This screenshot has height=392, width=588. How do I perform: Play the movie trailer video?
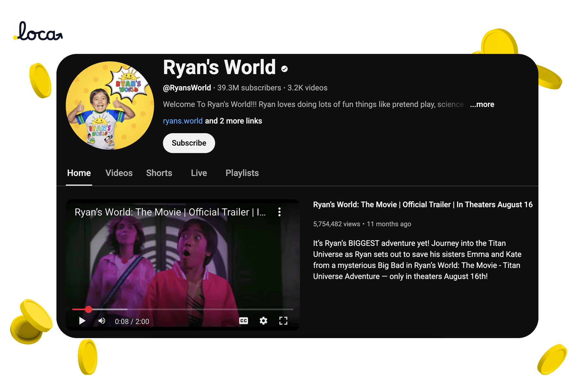point(82,321)
